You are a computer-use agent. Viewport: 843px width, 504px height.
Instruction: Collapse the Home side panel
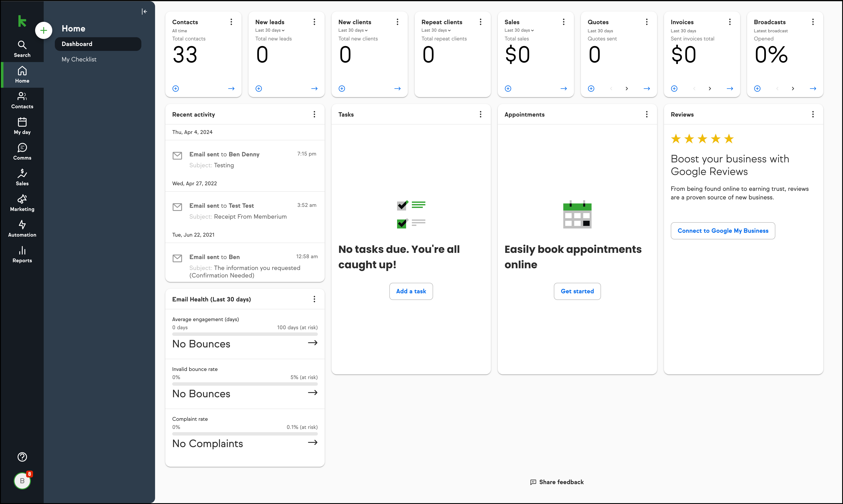pos(145,12)
